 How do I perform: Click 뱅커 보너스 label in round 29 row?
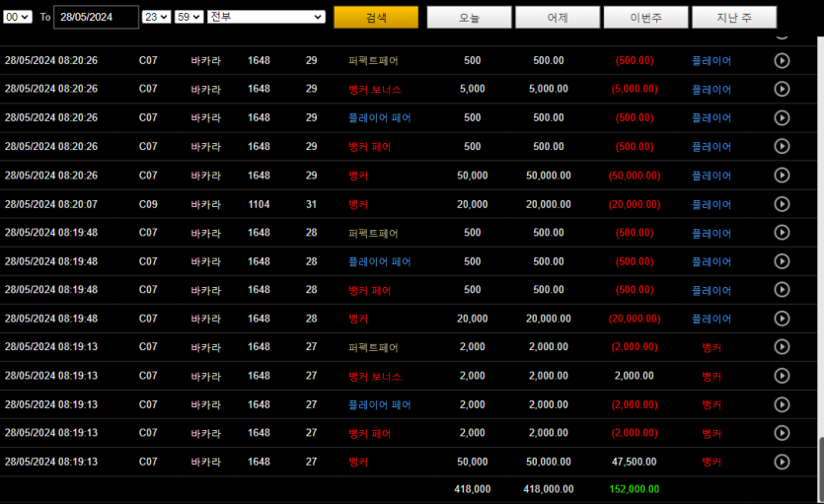(x=375, y=89)
